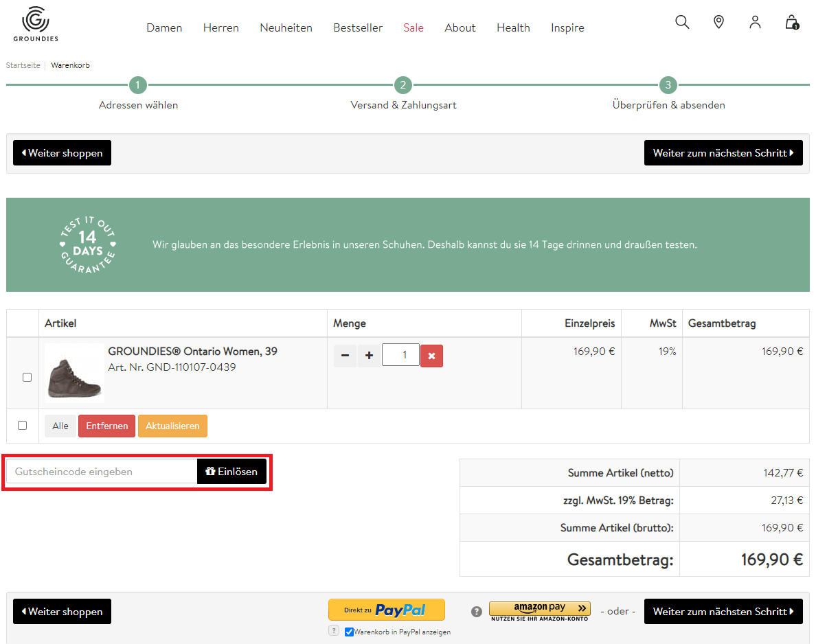Click the red Entfernen button
The height and width of the screenshot is (644, 816).
[x=106, y=426]
